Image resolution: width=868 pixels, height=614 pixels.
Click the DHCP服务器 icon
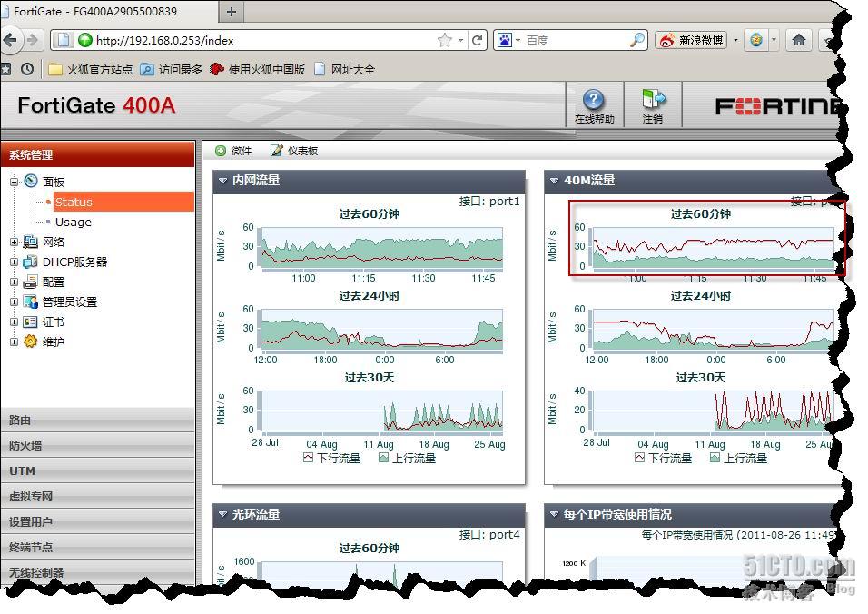tap(30, 262)
